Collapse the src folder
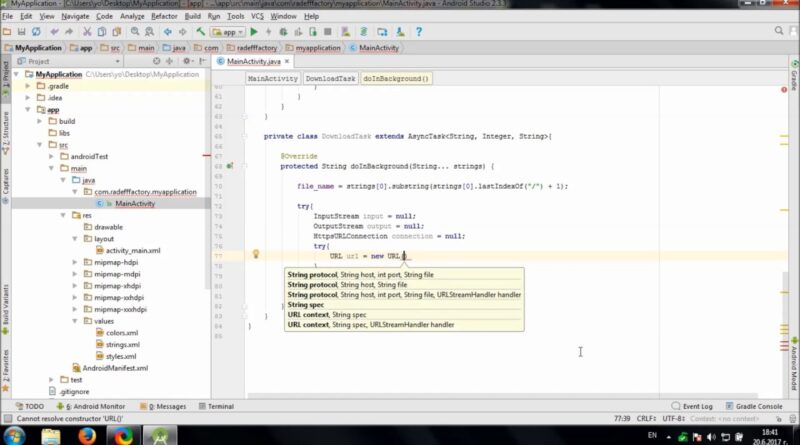 click(x=39, y=145)
